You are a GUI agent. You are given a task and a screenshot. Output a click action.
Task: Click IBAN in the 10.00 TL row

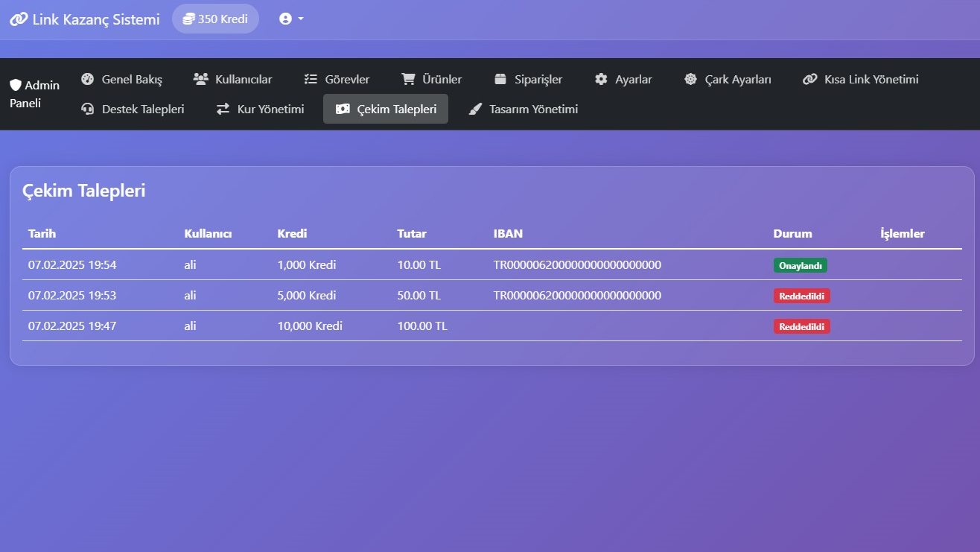pos(577,264)
